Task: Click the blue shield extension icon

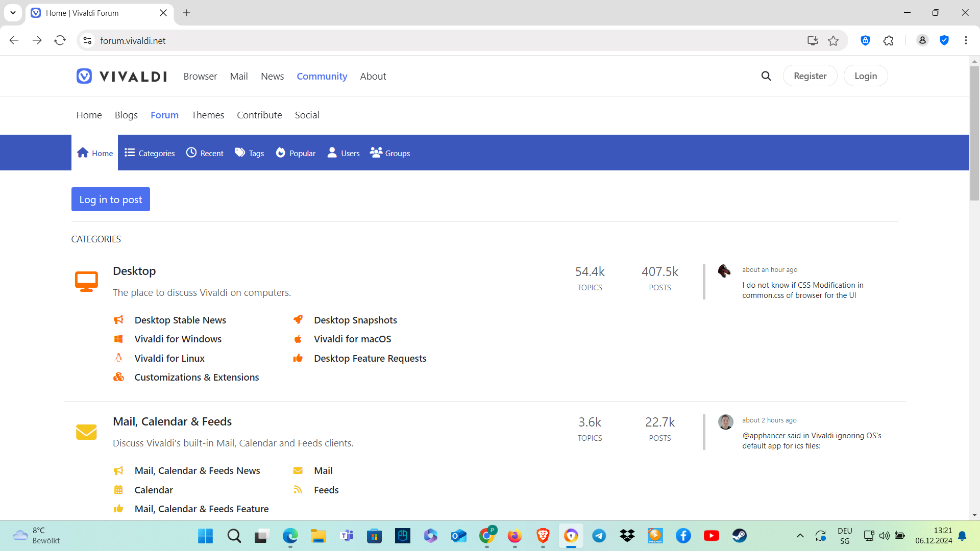Action: (944, 40)
